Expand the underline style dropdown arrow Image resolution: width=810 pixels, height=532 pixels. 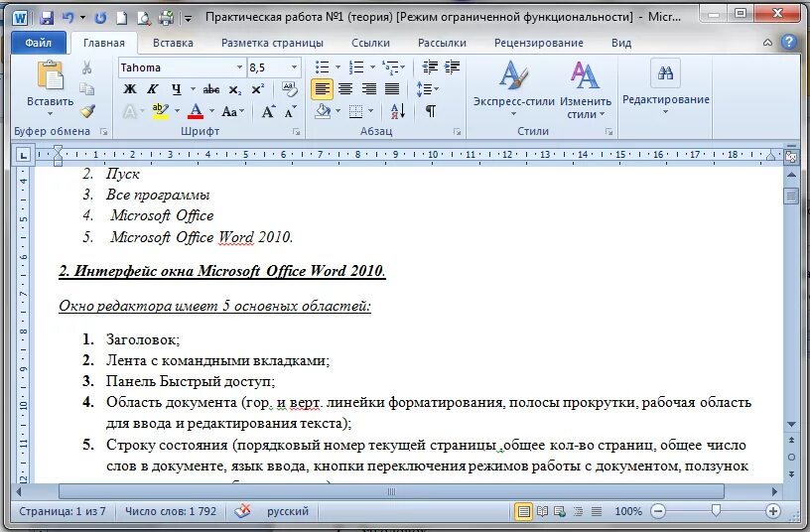coord(193,89)
